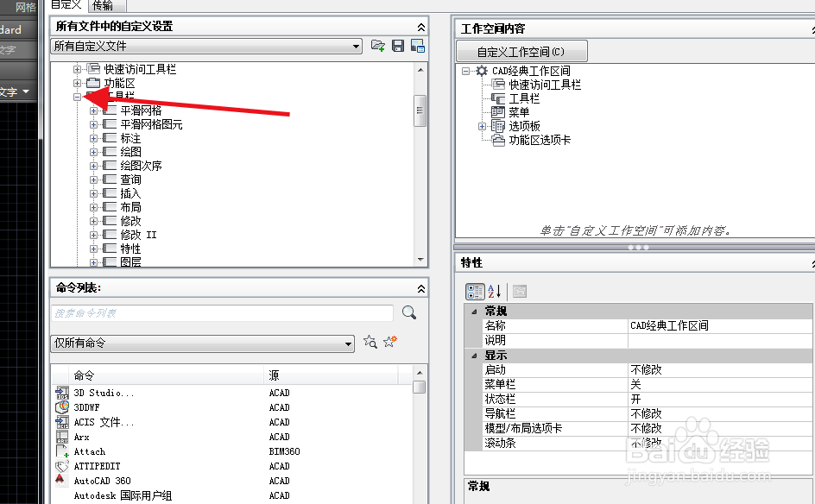Switch to the 传输 tab
The height and width of the screenshot is (504, 815).
[104, 5]
